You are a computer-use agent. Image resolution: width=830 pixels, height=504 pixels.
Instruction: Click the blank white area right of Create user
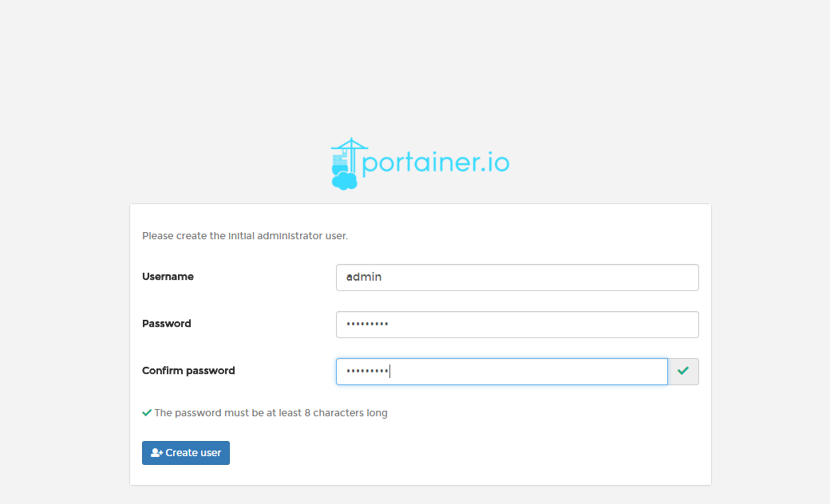(x=463, y=453)
